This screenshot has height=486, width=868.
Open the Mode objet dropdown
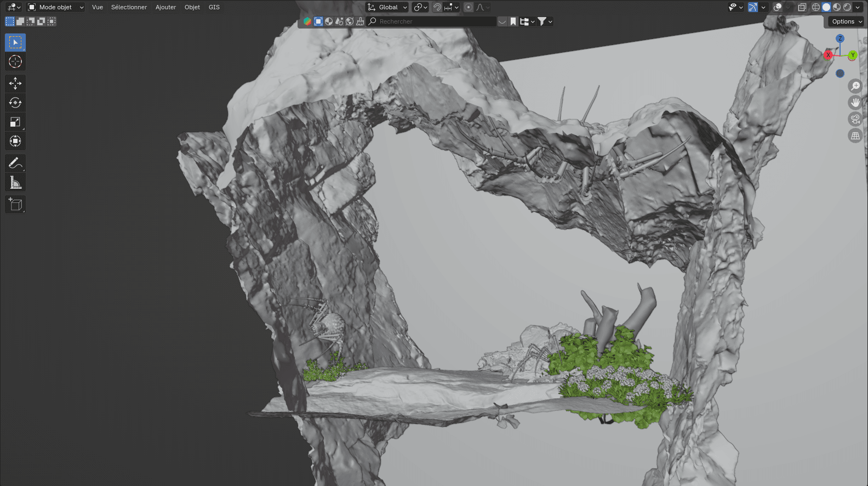click(x=56, y=7)
